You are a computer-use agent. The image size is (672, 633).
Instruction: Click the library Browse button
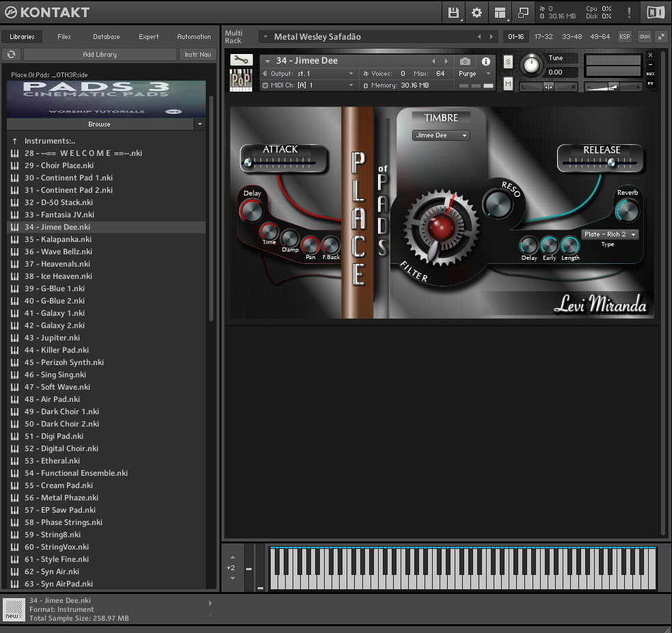[x=100, y=124]
